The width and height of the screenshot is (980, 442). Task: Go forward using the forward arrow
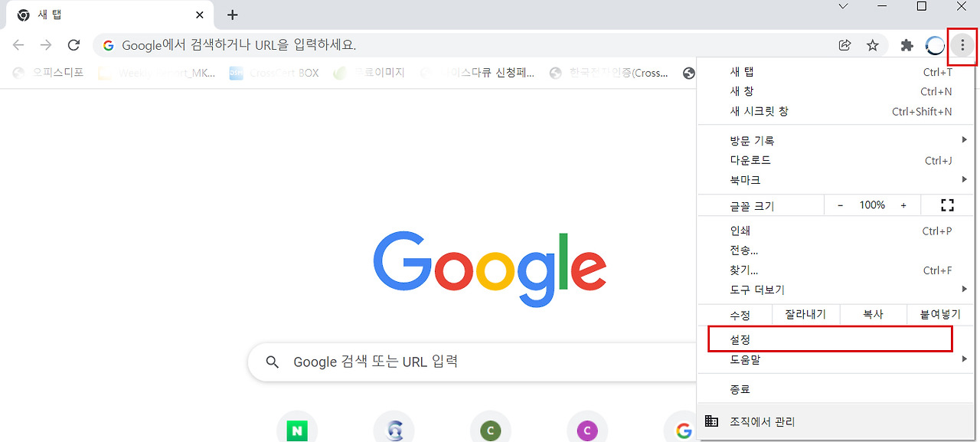(46, 45)
